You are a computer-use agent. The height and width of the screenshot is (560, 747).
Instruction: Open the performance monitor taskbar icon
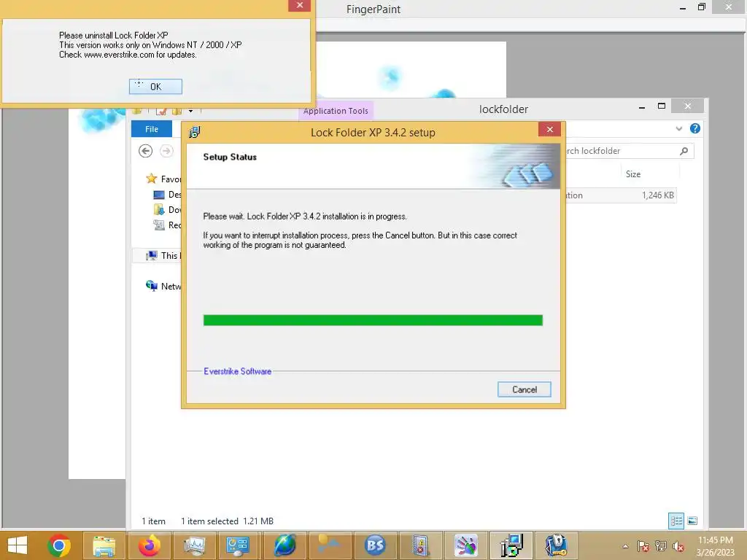coord(194,545)
